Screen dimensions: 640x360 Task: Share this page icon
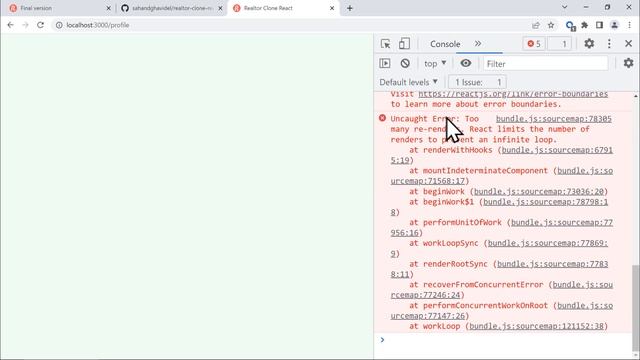[536, 25]
